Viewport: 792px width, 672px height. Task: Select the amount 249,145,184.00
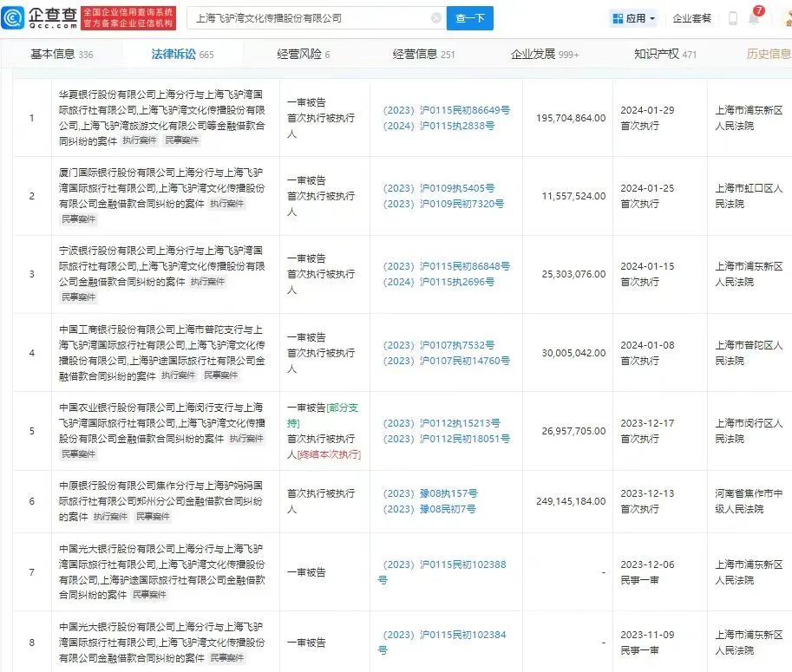point(571,501)
